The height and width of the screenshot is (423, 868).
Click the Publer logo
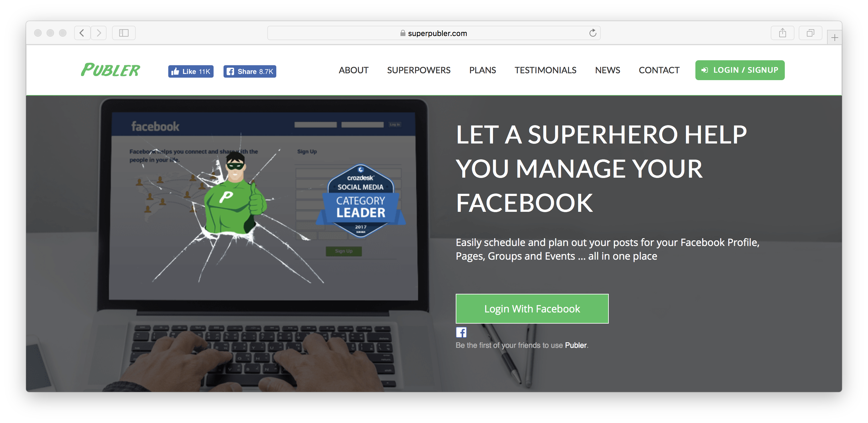click(111, 70)
